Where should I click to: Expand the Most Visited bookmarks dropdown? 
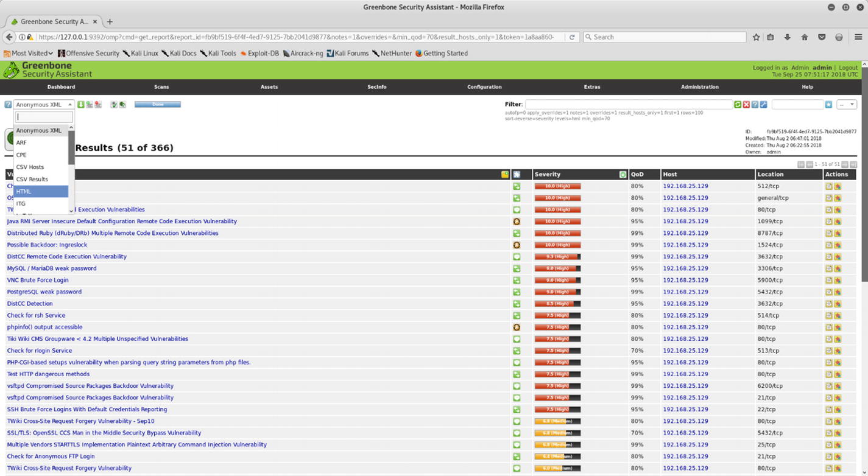tap(28, 54)
